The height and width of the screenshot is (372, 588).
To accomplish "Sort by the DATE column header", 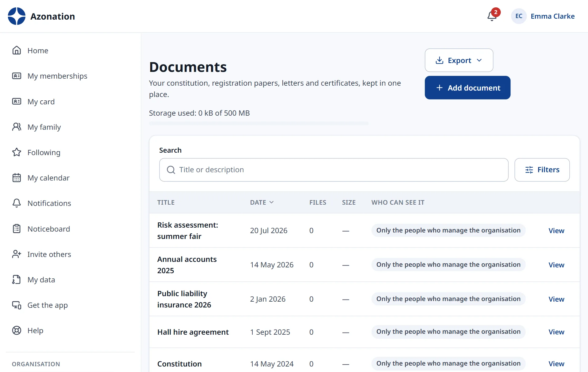I will point(262,202).
